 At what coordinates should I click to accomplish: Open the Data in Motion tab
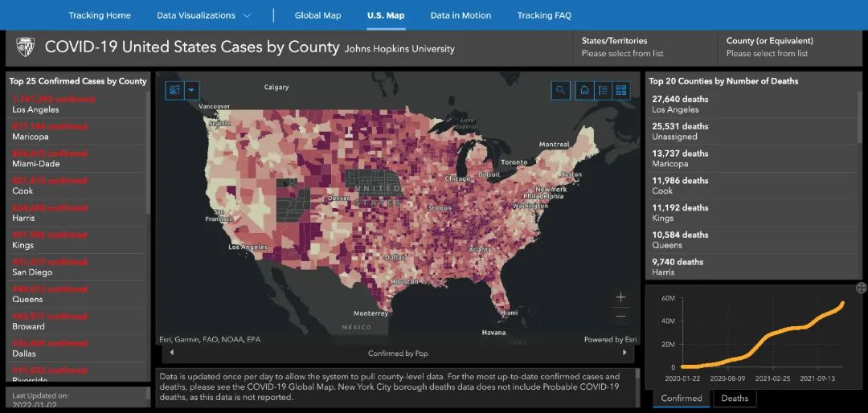(x=461, y=15)
